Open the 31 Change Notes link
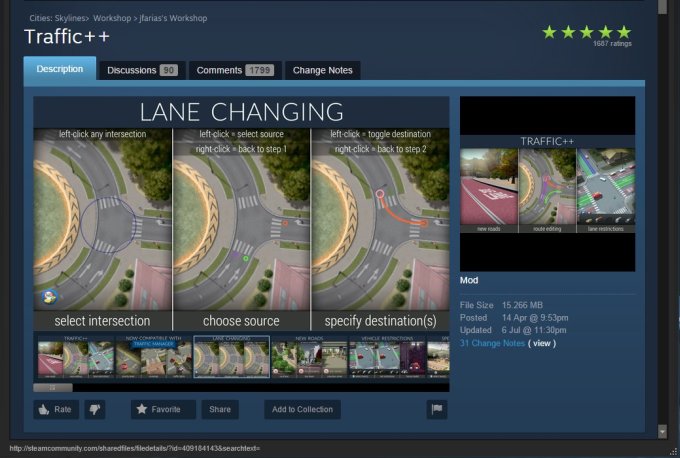Image resolution: width=680 pixels, height=458 pixels. [x=492, y=343]
